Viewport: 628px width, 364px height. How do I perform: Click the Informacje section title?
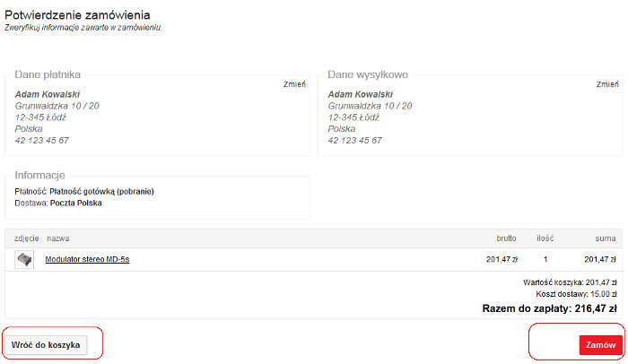(39, 176)
